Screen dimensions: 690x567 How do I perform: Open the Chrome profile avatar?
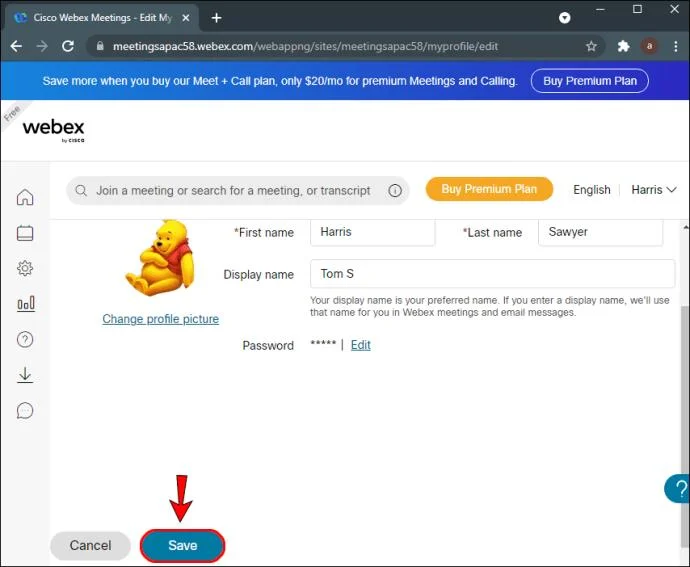point(649,46)
